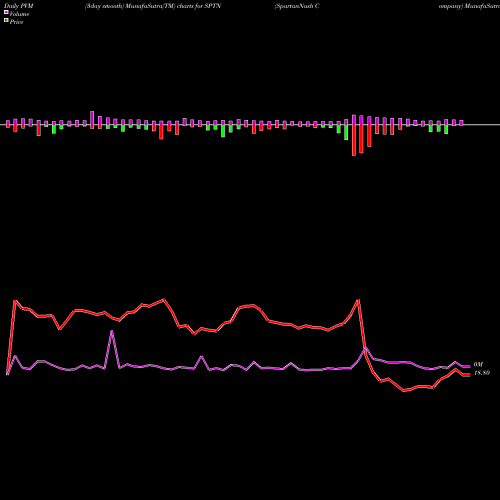Screen dimensions: 500x500
Task: Click the '(3day smooth) MunafaSutra(TM) charts for SPTN' heading
Action: (153, 6)
